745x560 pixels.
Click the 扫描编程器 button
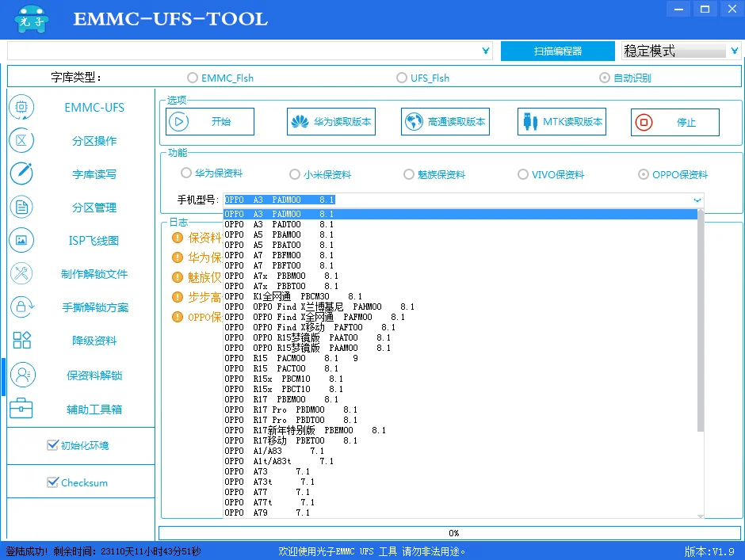(x=558, y=51)
